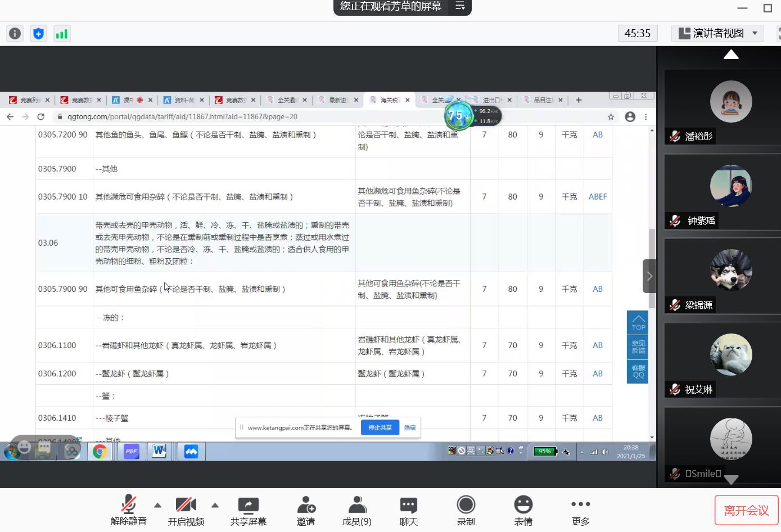Screen dimensions: 781x532
Task: Unmute the microphone
Action: coord(129,511)
